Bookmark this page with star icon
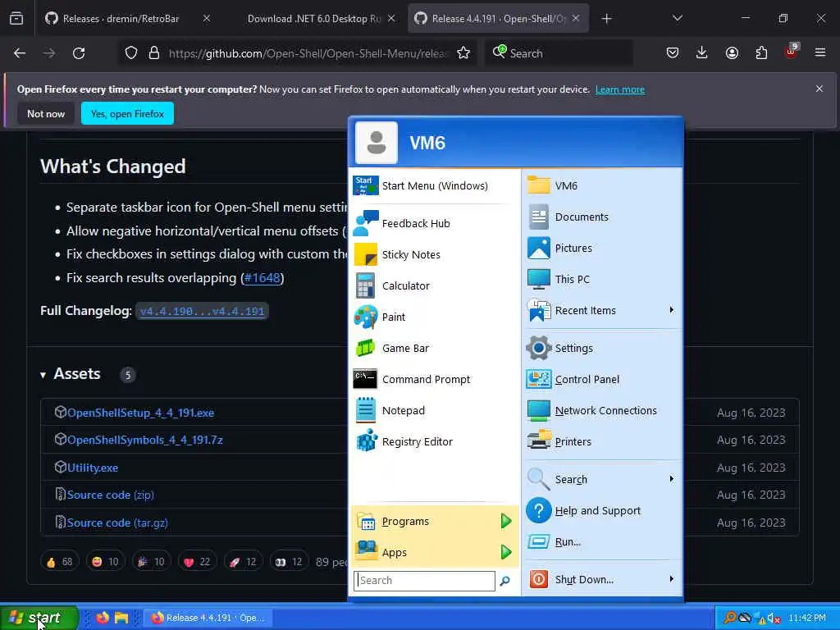Image resolution: width=840 pixels, height=630 pixels. 463,53
